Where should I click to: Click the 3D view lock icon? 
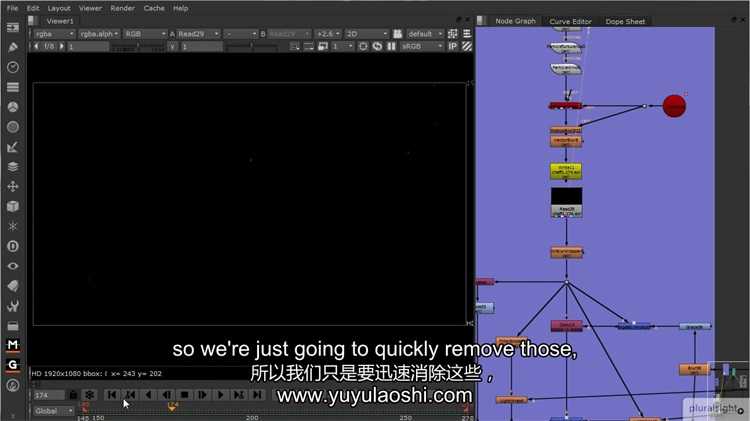click(397, 34)
